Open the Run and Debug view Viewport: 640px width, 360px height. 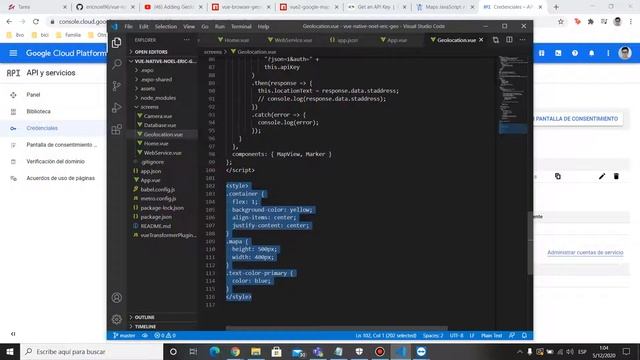(117, 107)
